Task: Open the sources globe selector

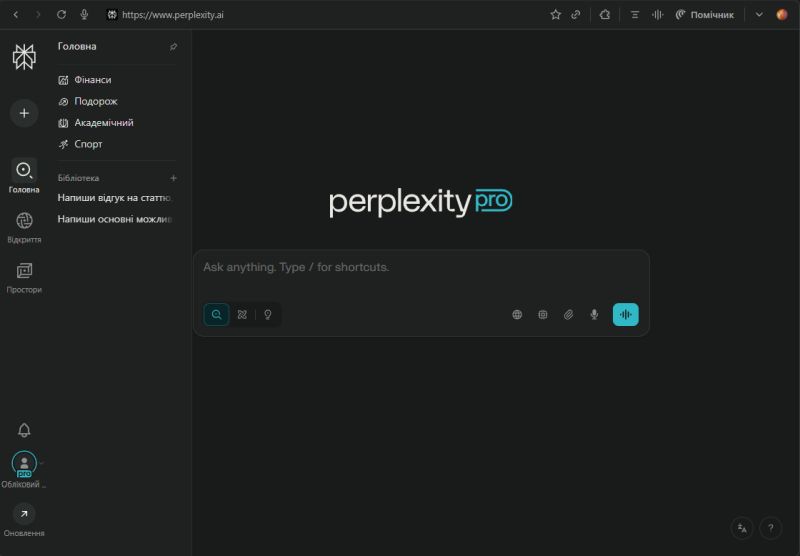Action: pyautogui.click(x=517, y=315)
